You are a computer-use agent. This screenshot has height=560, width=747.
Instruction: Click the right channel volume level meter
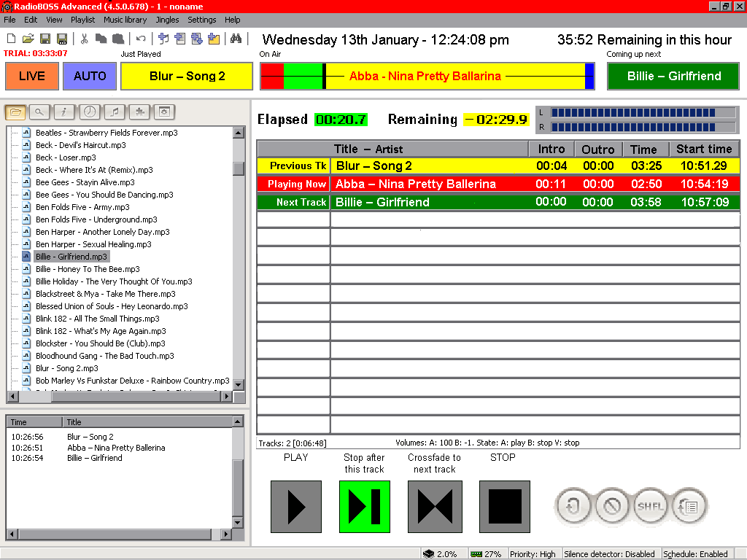(x=643, y=127)
